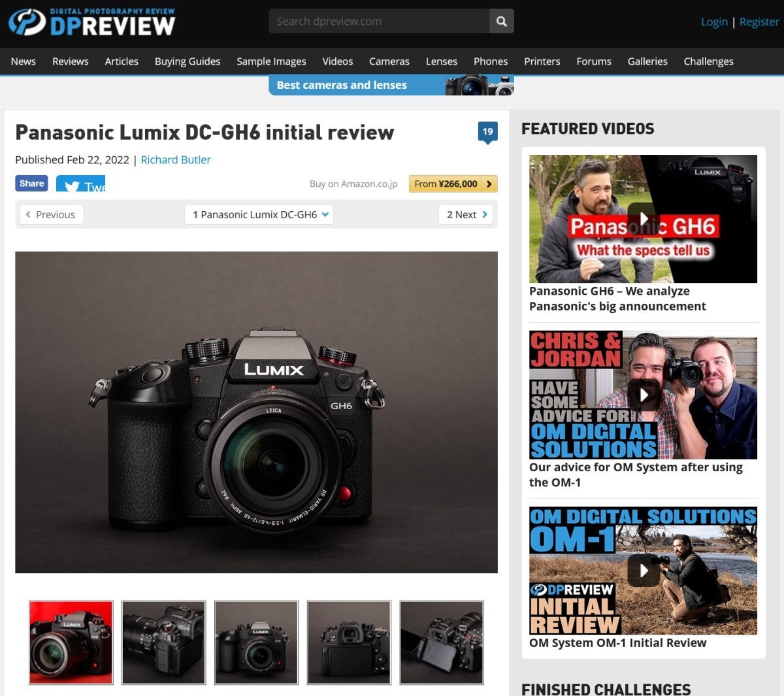Open the News menu

(x=24, y=61)
